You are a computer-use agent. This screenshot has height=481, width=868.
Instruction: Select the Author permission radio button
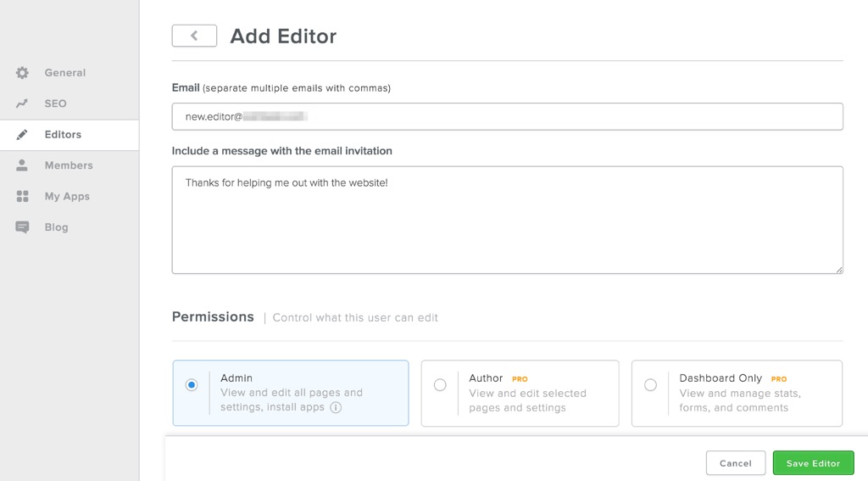[x=440, y=385]
